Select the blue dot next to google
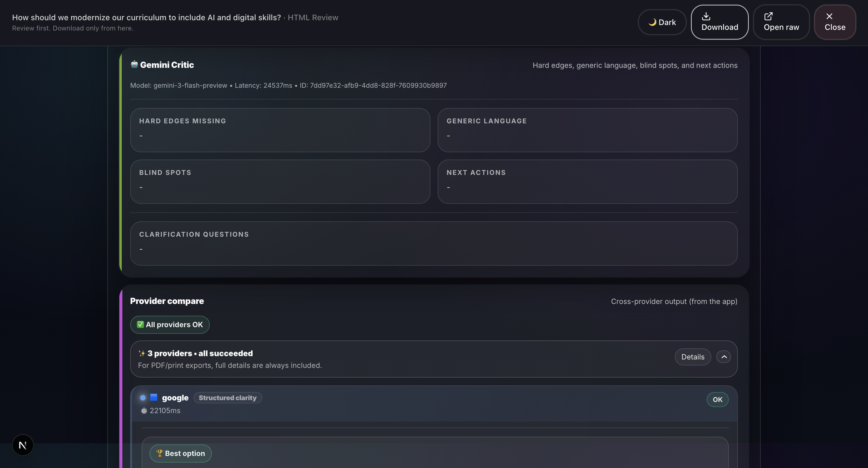 click(x=143, y=398)
